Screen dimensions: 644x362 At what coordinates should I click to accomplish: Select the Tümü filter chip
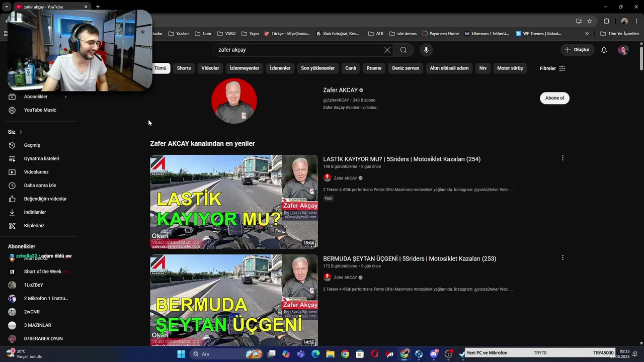click(x=160, y=68)
